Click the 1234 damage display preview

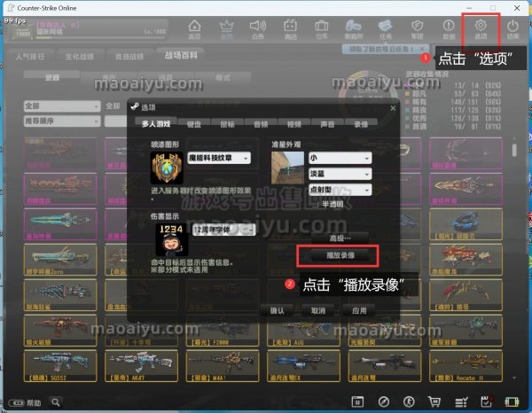tap(172, 239)
